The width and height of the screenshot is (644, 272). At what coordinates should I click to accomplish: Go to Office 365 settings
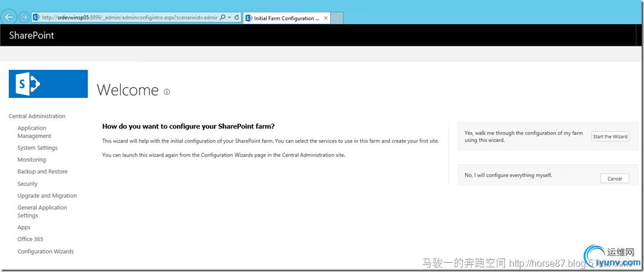pyautogui.click(x=30, y=239)
